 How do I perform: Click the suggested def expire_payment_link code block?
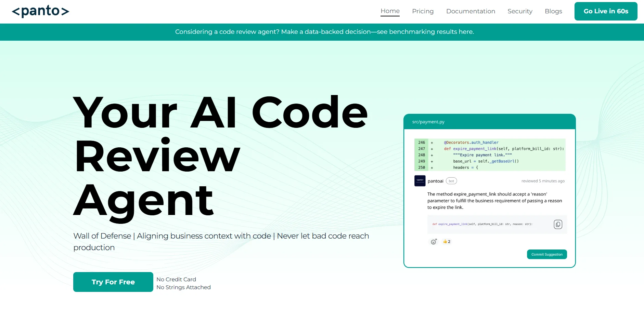coord(482,224)
